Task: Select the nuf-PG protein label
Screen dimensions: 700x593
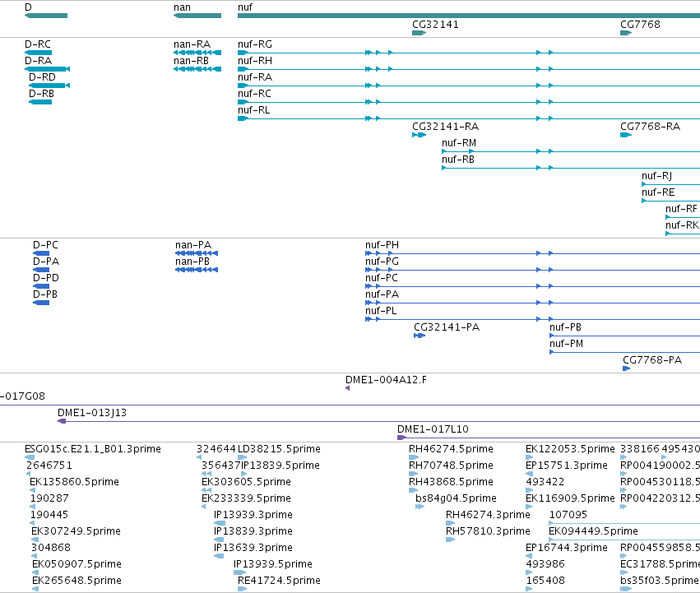Action: (382, 262)
